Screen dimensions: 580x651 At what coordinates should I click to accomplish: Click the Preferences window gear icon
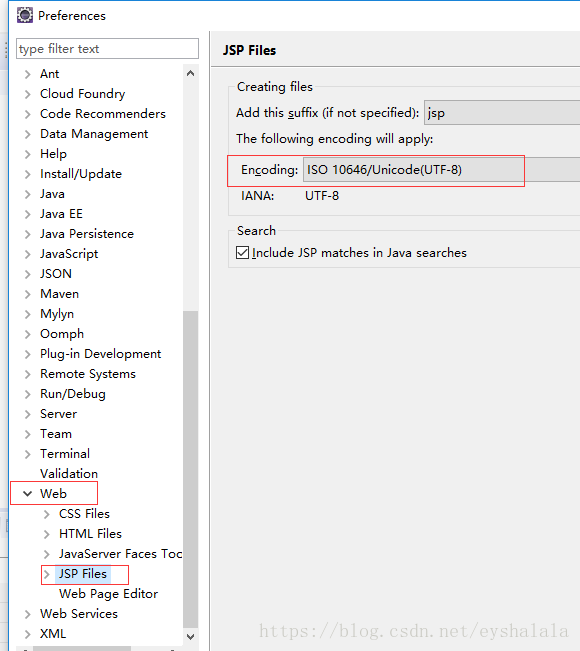point(24,15)
